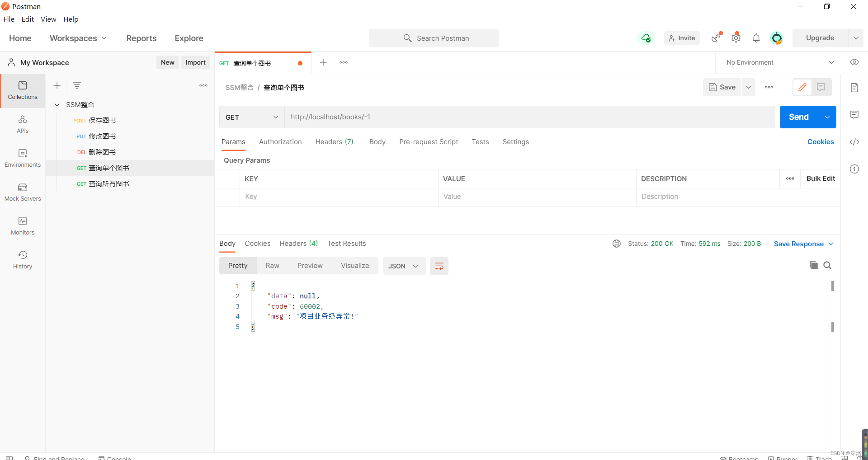Expand the No Environment selector
This screenshot has height=460, width=868.
[x=780, y=62]
